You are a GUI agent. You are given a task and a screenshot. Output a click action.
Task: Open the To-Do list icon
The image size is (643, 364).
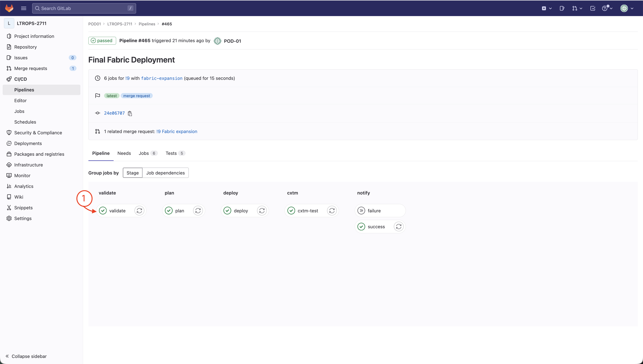592,8
